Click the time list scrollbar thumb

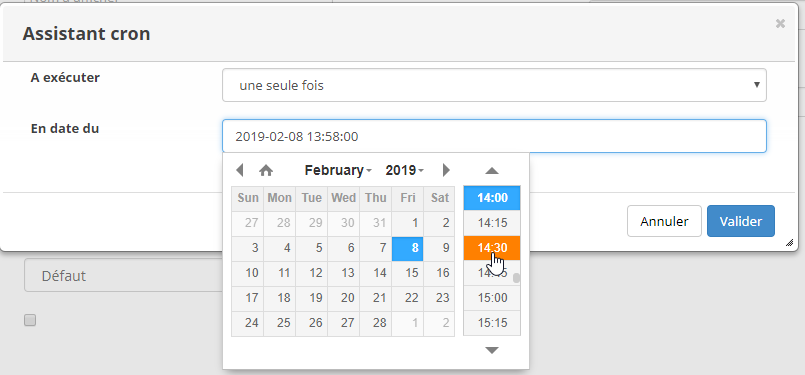click(x=516, y=278)
